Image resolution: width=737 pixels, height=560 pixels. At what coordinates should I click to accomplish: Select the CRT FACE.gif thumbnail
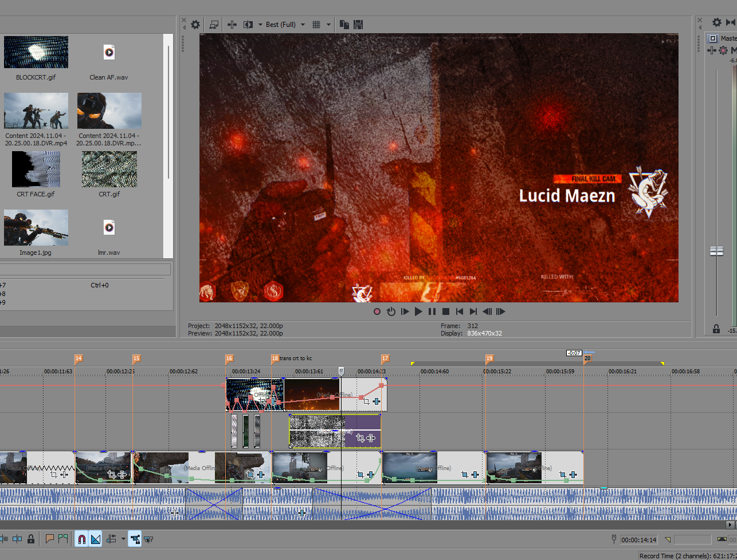(36, 169)
